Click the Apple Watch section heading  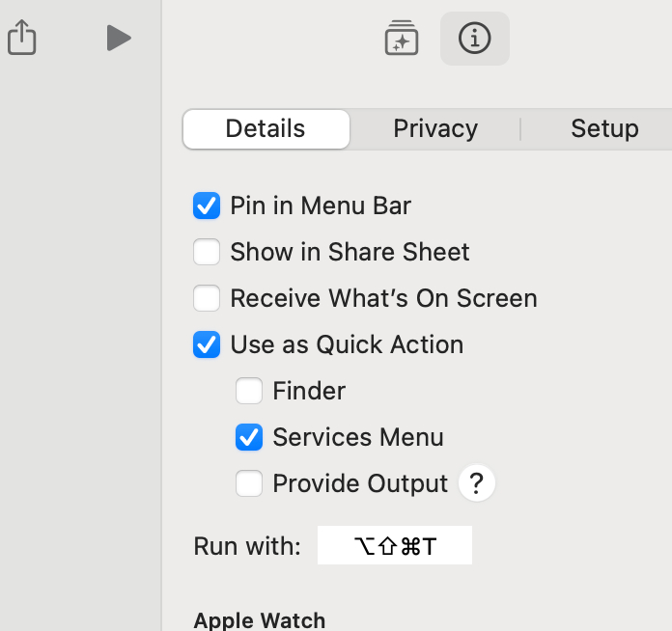tap(259, 620)
